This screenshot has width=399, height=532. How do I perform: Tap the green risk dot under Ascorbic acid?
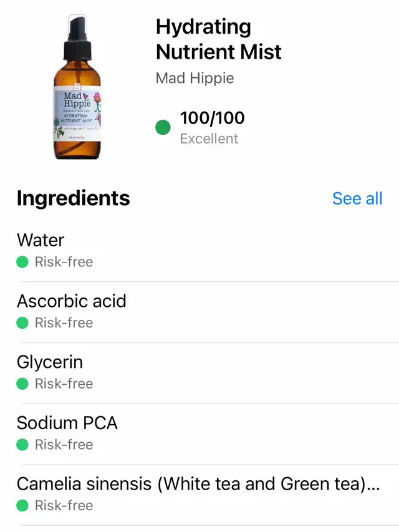22,323
